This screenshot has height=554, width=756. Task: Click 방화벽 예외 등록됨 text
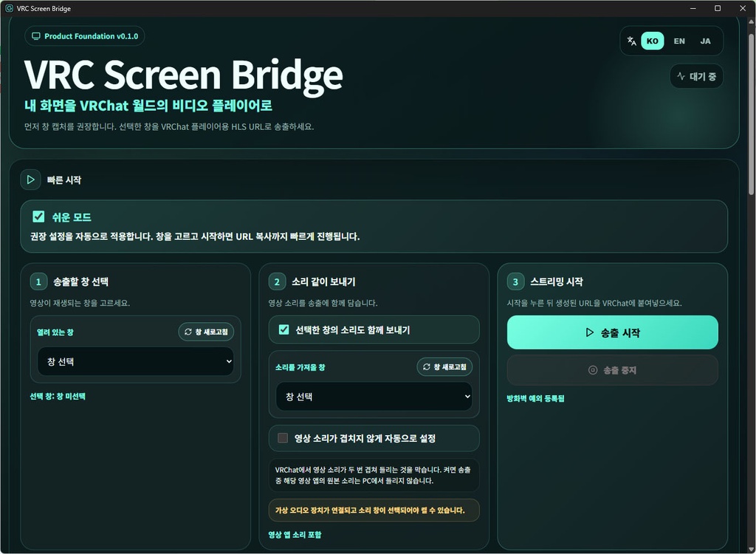pyautogui.click(x=535, y=399)
